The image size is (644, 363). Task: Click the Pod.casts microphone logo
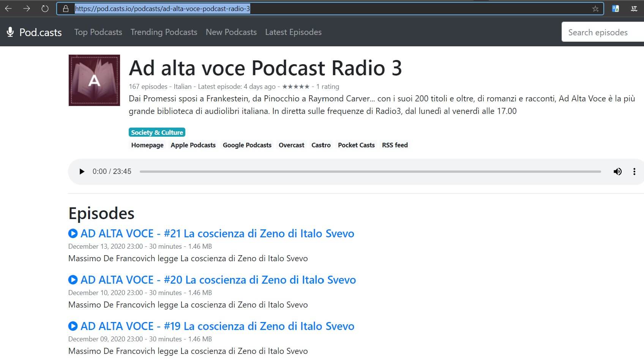click(10, 32)
